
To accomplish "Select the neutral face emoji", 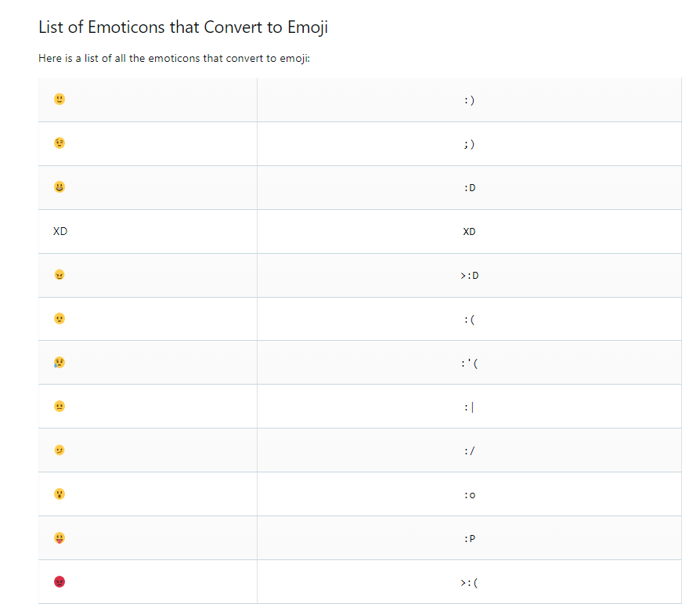I will tap(60, 406).
